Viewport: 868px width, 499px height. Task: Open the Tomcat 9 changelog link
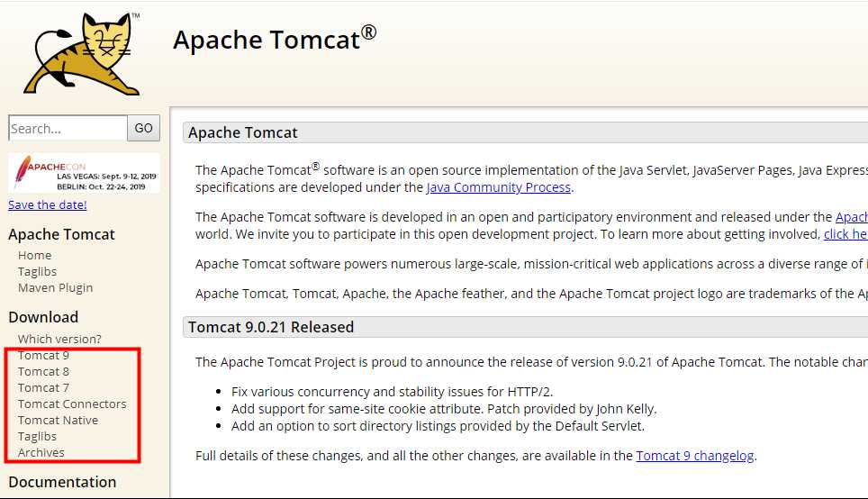pos(695,456)
